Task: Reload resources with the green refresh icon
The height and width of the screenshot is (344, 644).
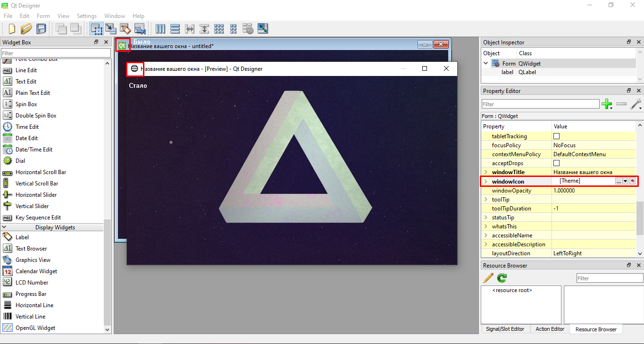Action: point(502,278)
